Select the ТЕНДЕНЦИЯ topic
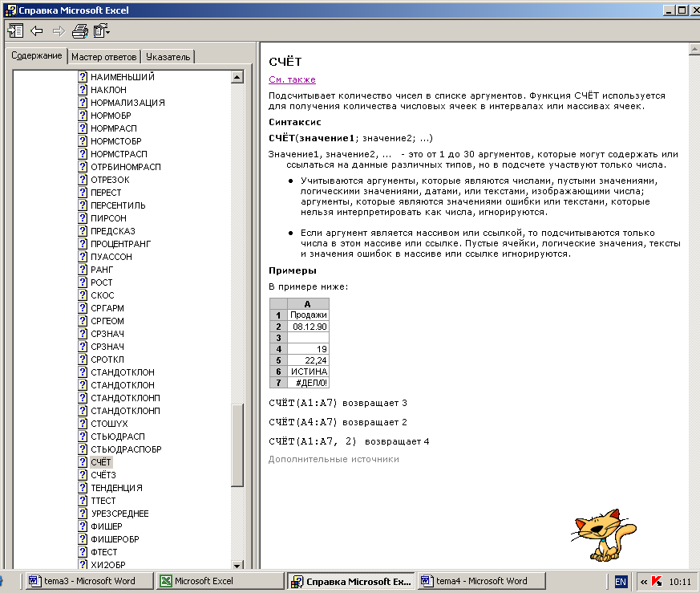700x593 pixels. coord(116,489)
